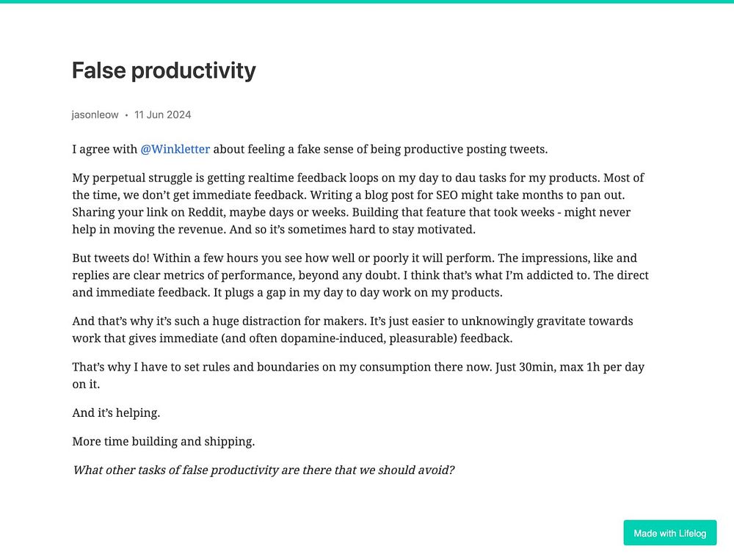Click the line "And it's helping."
Screen dimensions: 734x560
coord(116,412)
